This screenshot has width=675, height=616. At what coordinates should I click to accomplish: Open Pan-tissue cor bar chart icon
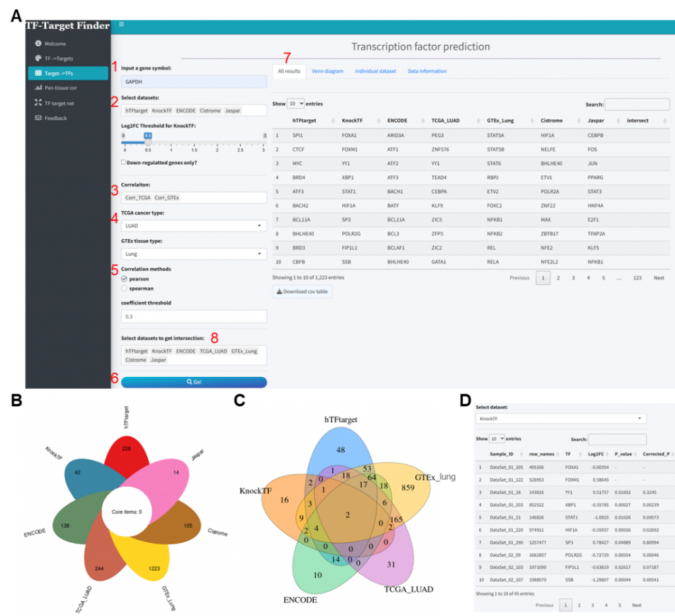point(38,88)
